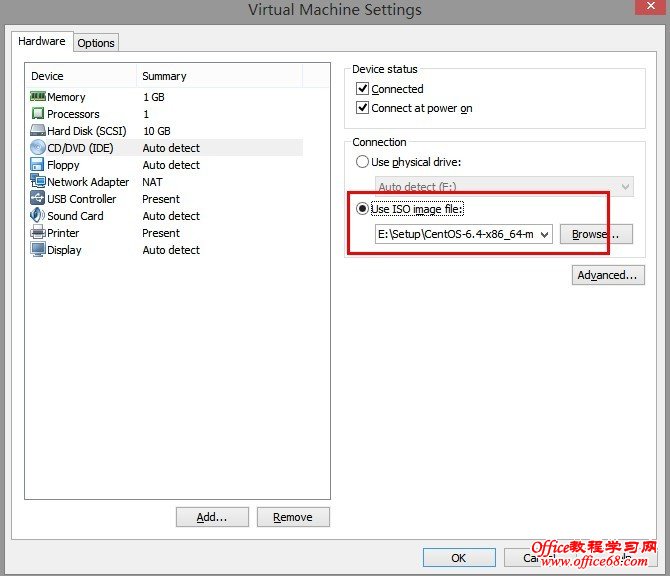This screenshot has width=670, height=576.
Task: Open the Auto detect (F:) drive dropdown
Action: coord(625,187)
